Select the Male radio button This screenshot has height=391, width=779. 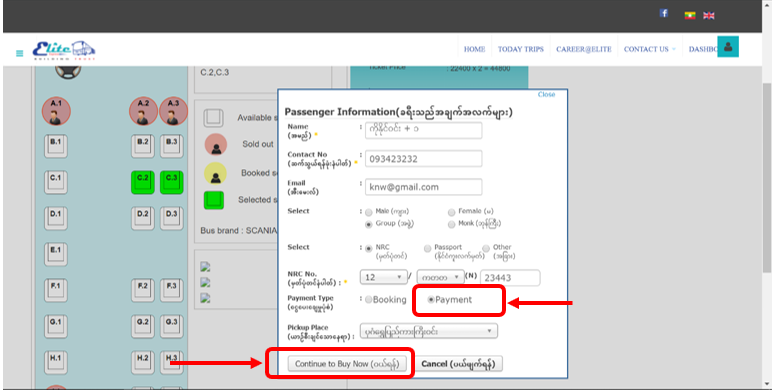369,213
